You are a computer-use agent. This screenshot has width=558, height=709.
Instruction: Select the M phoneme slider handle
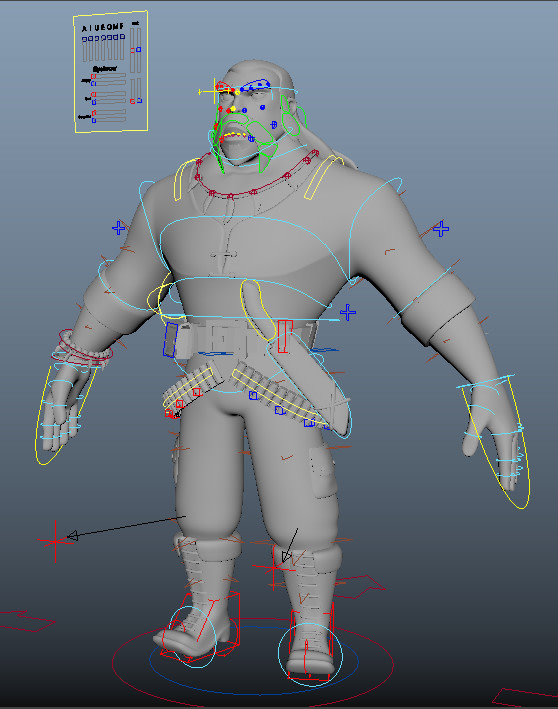point(116,38)
